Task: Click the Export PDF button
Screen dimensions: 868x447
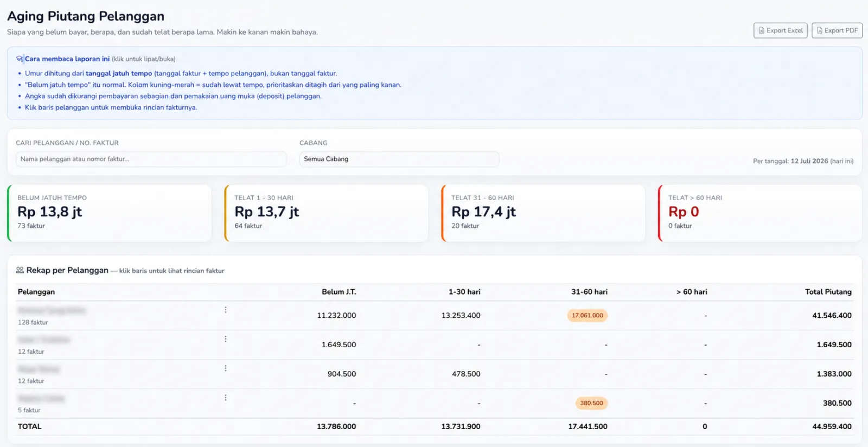Action: pos(837,30)
